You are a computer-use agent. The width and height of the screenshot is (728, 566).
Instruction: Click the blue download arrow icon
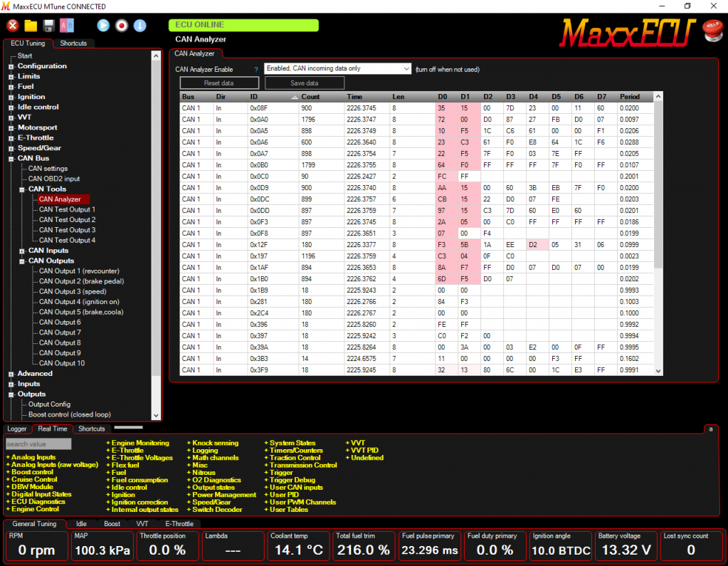[x=139, y=26]
